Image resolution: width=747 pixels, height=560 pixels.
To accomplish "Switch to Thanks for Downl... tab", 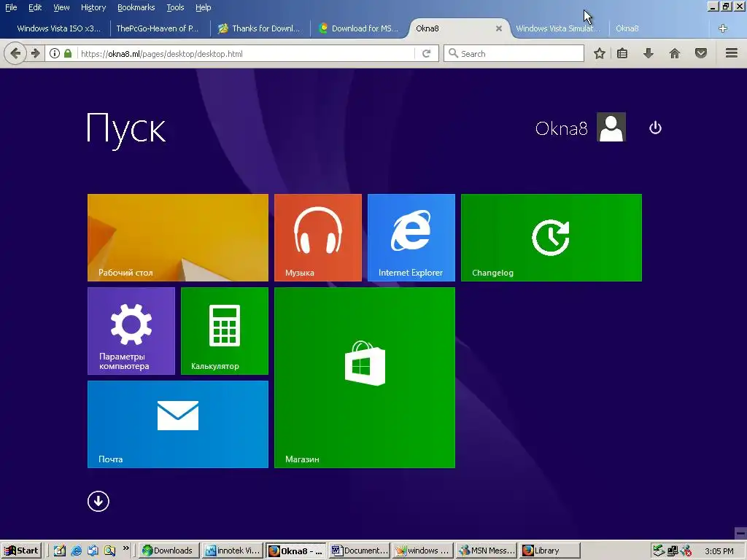I will [260, 28].
